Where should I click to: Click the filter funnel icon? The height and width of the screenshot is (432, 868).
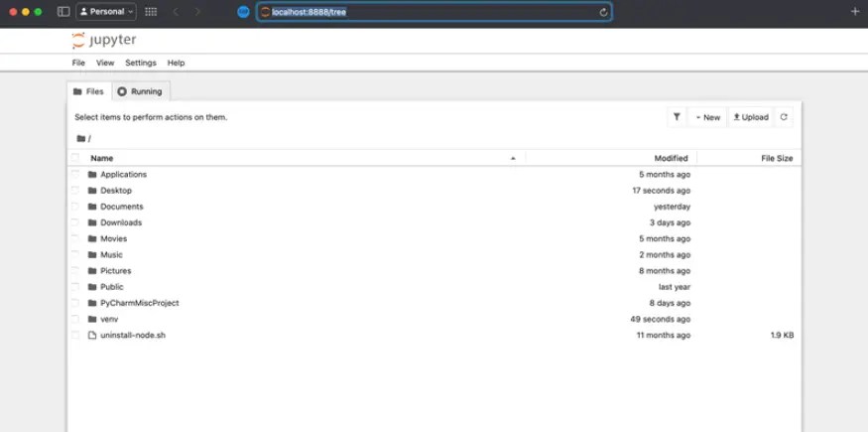(677, 117)
